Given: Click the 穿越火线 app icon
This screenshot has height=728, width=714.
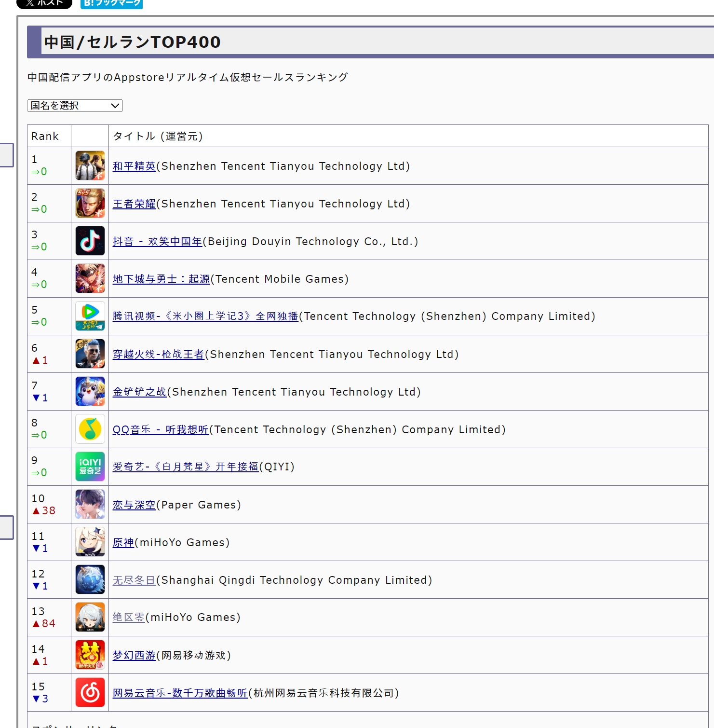Looking at the screenshot, I should 90,354.
